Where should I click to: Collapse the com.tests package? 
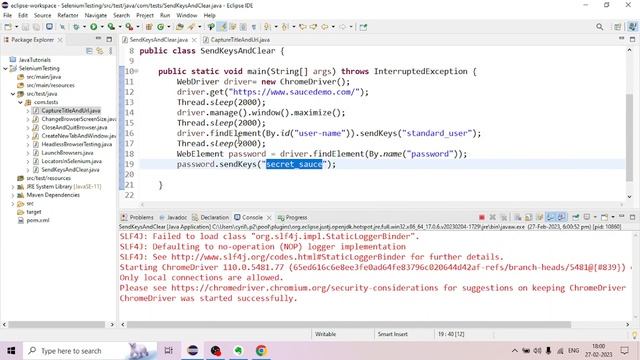pos(20,102)
